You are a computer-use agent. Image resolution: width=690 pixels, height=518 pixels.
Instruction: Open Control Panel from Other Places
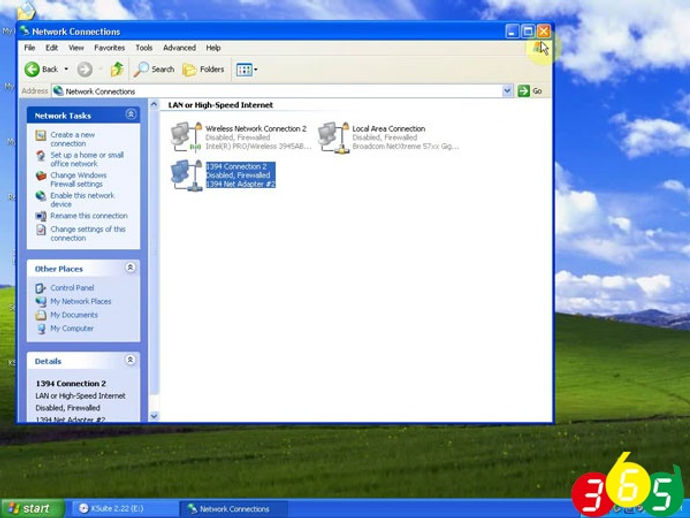pos(72,288)
